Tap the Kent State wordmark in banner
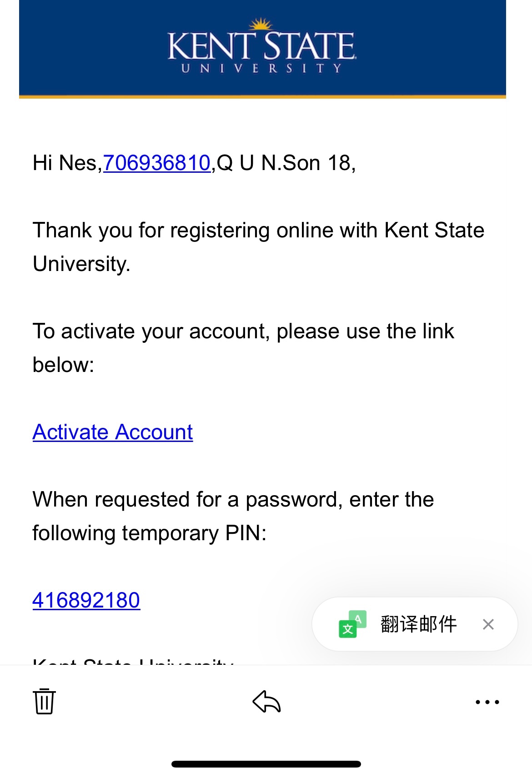 261,45
